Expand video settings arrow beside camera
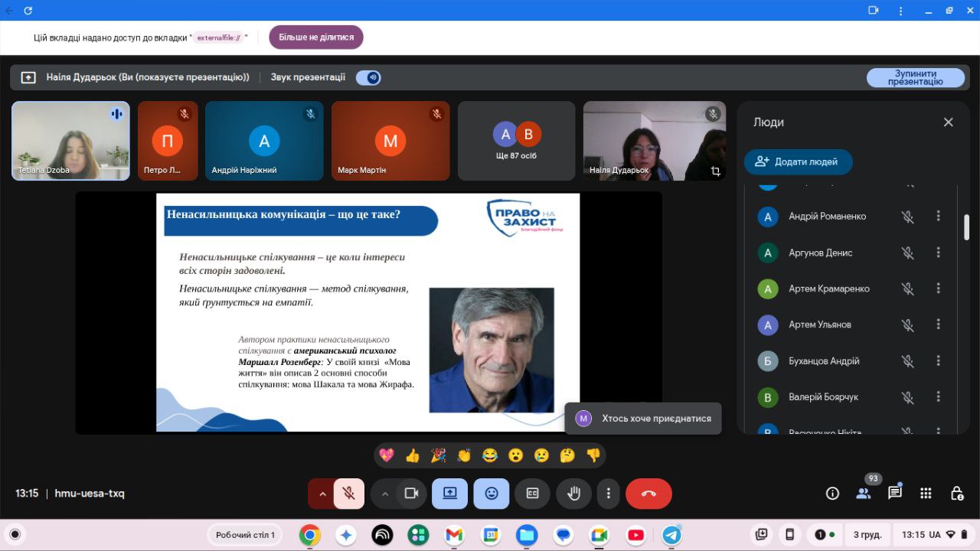The height and width of the screenshot is (551, 980). (385, 494)
